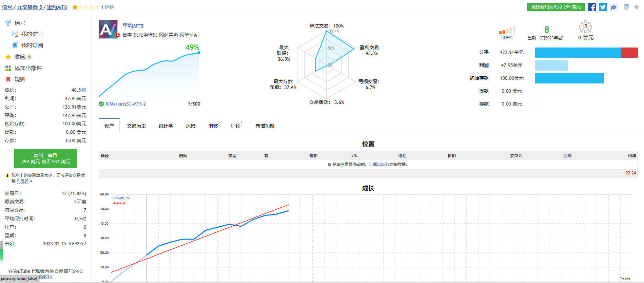Open the 里约MT5 breadcrumb link

(x=57, y=7)
